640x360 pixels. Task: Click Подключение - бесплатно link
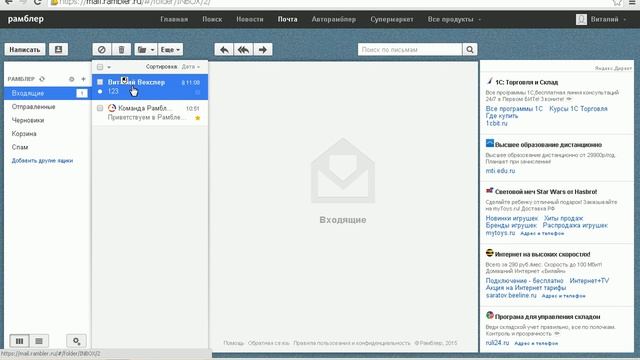pos(524,281)
